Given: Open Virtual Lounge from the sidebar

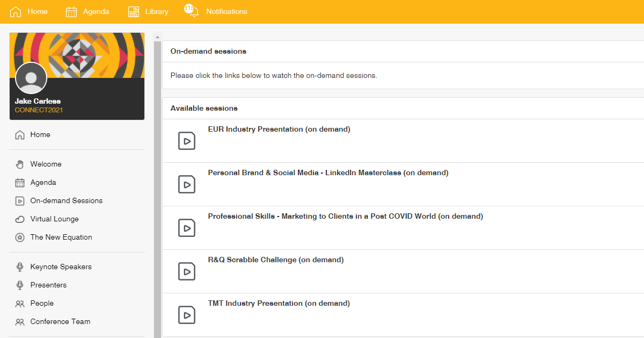Looking at the screenshot, I should tap(54, 219).
